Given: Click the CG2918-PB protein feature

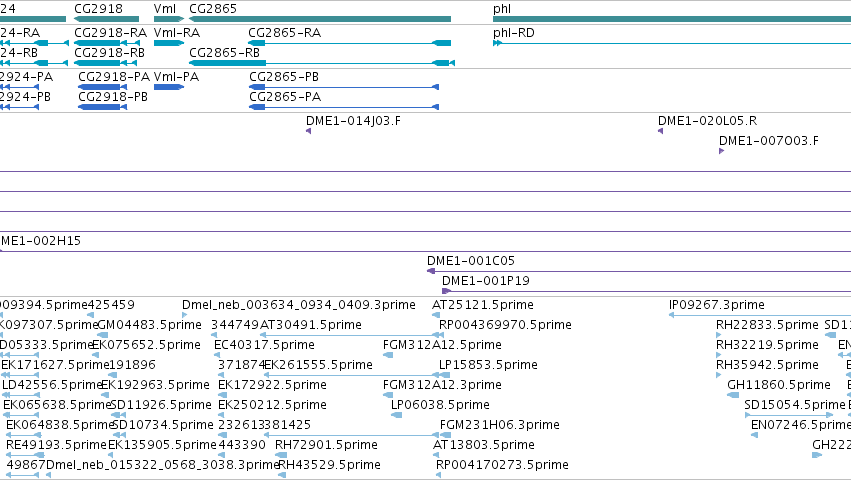Looking at the screenshot, I should point(103,107).
